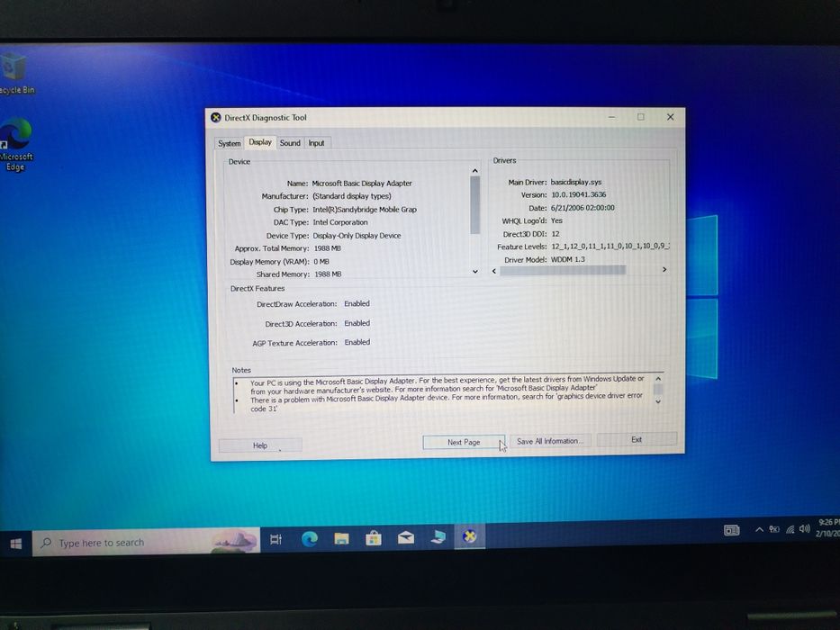
Task: Click driver version '10.0.19041.3636'
Action: coord(579,195)
